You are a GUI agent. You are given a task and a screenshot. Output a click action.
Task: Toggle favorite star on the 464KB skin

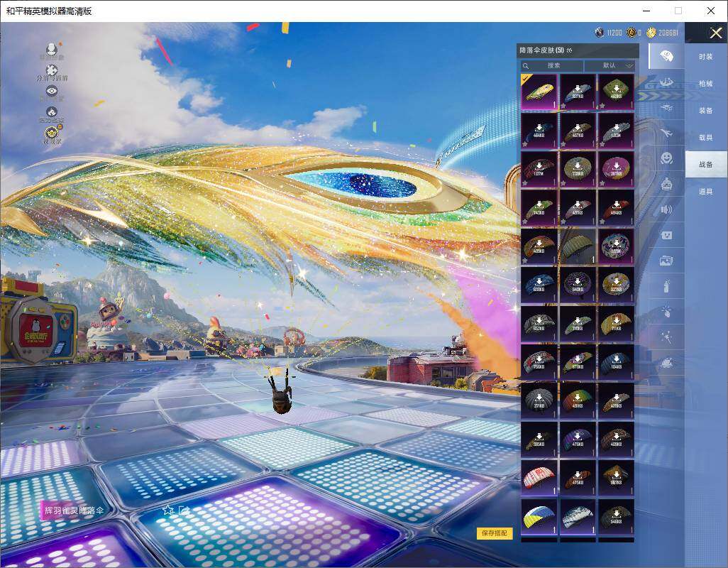(x=525, y=144)
